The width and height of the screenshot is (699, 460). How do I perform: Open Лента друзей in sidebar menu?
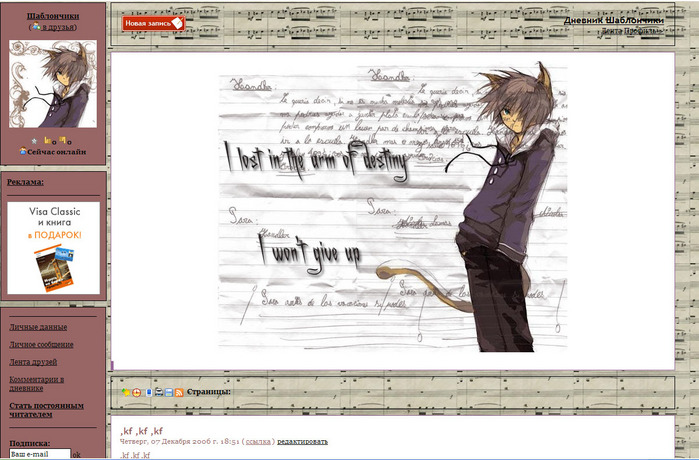[x=33, y=362]
